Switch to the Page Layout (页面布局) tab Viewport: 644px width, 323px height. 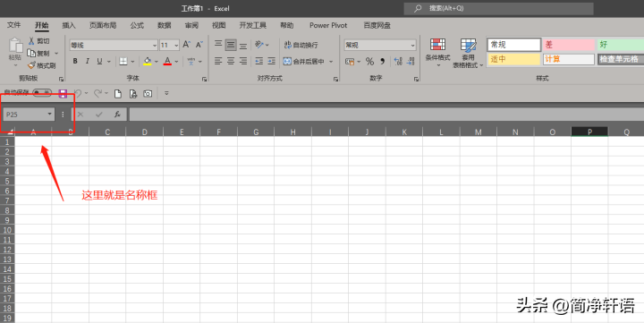pyautogui.click(x=103, y=25)
